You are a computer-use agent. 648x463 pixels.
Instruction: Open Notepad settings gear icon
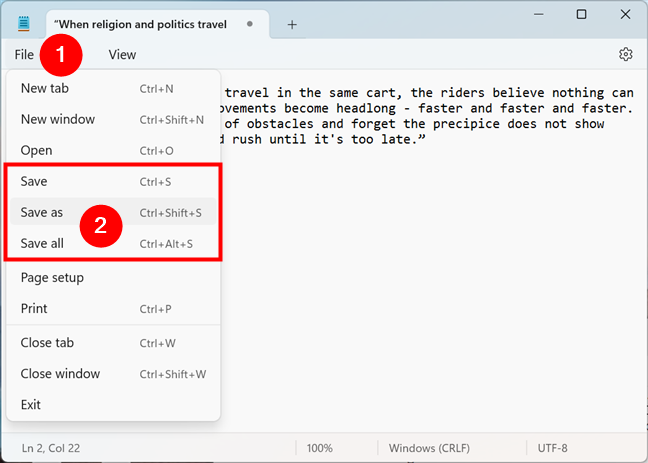[x=626, y=54]
